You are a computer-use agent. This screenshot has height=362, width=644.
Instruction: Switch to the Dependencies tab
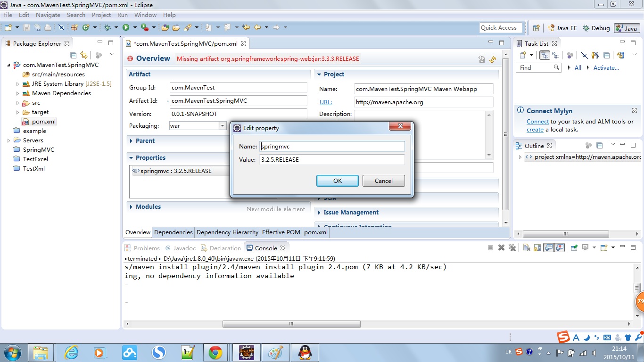tap(173, 232)
